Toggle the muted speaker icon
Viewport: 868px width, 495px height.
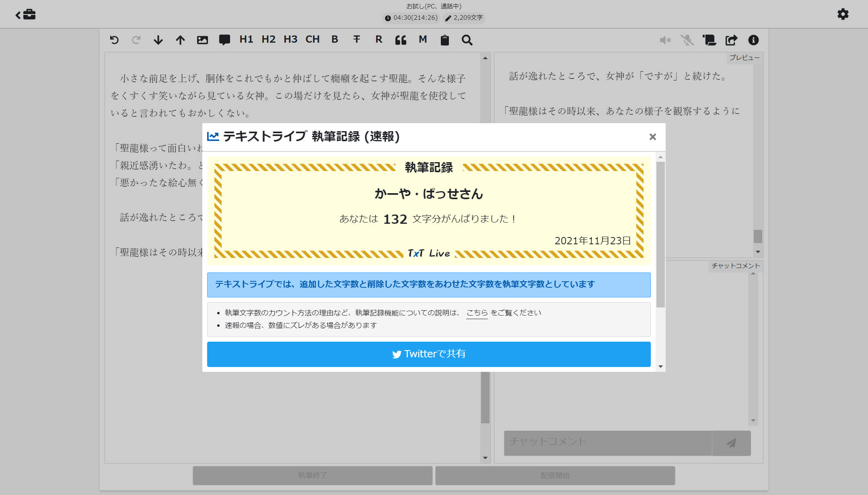point(665,40)
